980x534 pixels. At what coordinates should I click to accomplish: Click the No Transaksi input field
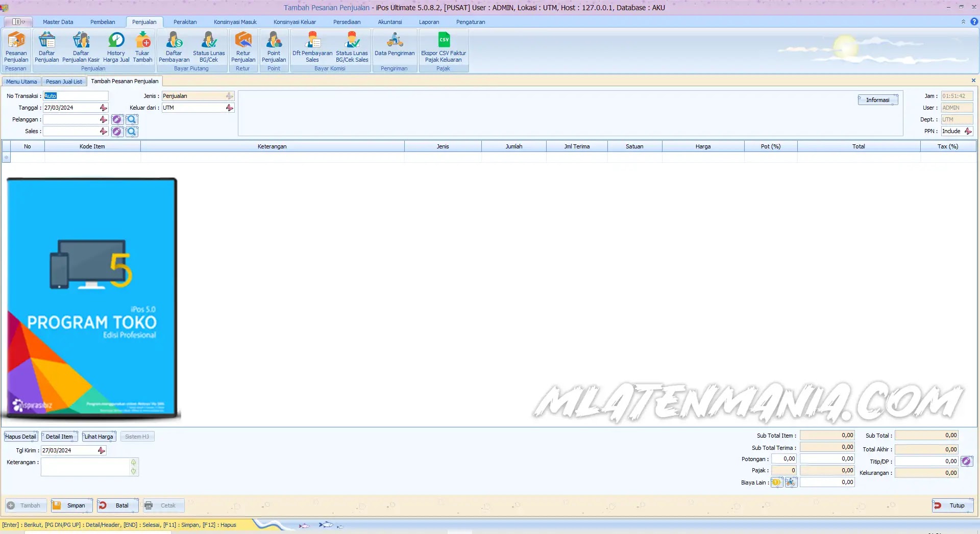point(76,96)
